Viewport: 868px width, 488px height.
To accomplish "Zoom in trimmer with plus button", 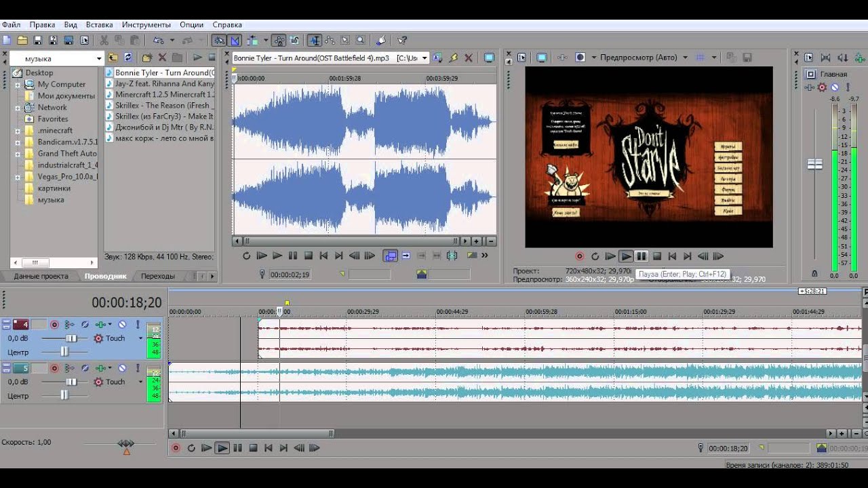I will [477, 241].
